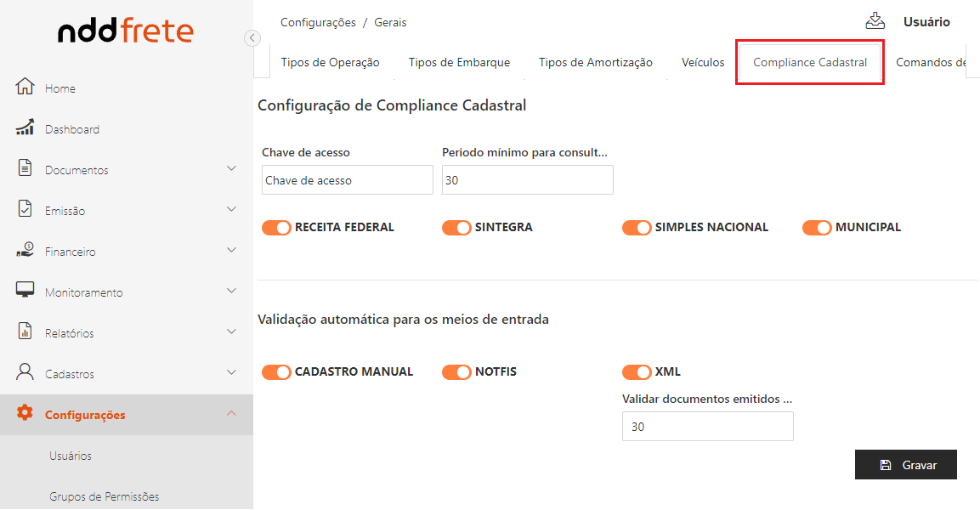The height and width of the screenshot is (510, 980).
Task: Expand the Cadastros menu chevron
Action: 231,372
